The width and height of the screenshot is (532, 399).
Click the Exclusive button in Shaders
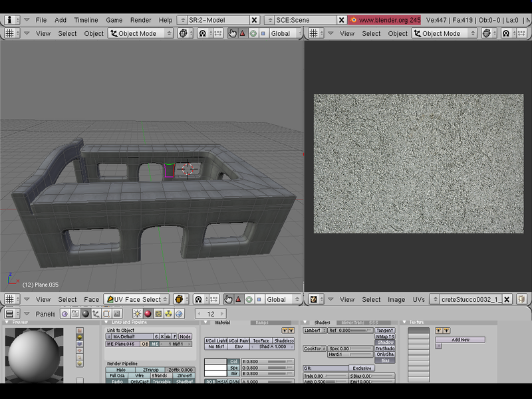coord(362,368)
